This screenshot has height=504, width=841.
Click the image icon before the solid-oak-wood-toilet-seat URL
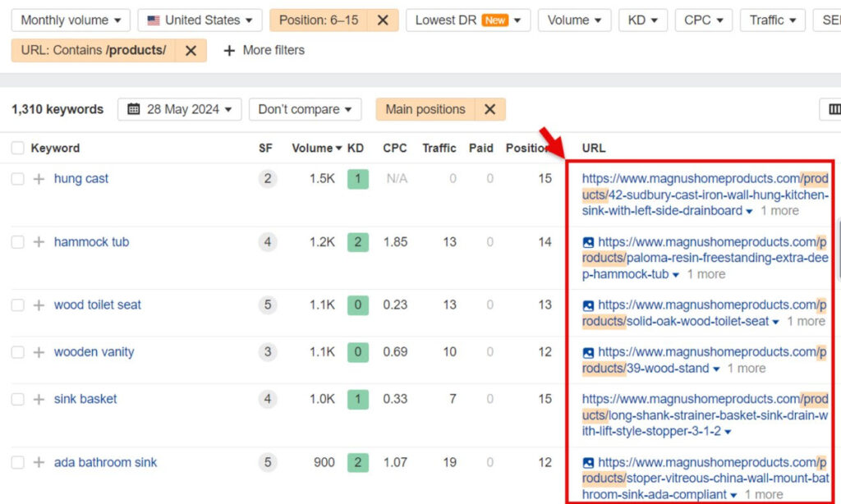[588, 305]
